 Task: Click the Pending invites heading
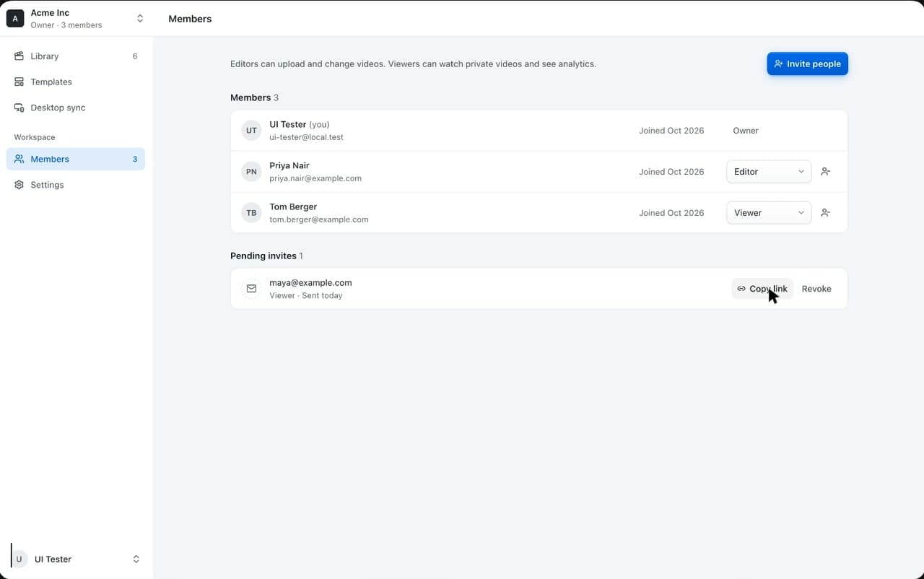(263, 256)
